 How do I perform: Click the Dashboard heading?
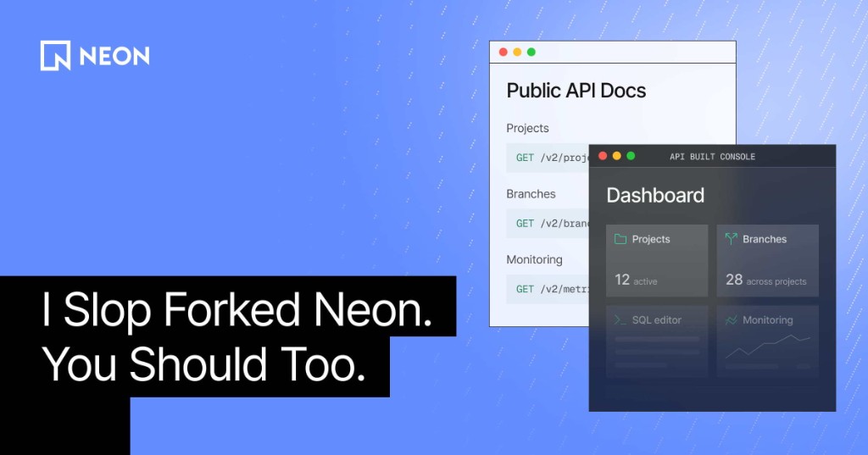655,196
